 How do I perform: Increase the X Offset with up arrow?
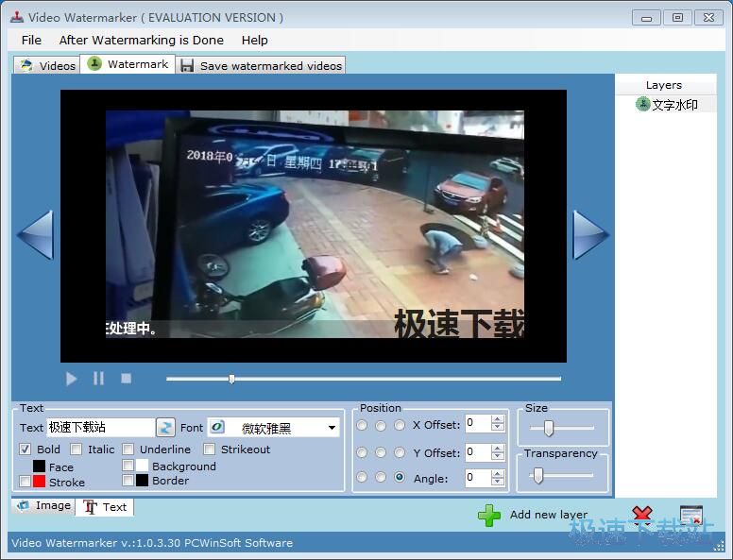[x=498, y=419]
